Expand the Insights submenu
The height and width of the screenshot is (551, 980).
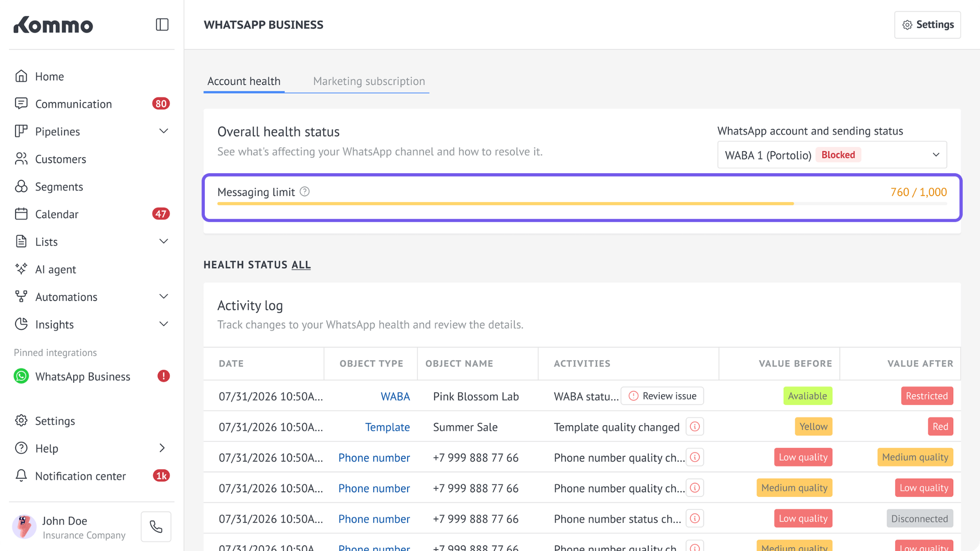coord(164,324)
